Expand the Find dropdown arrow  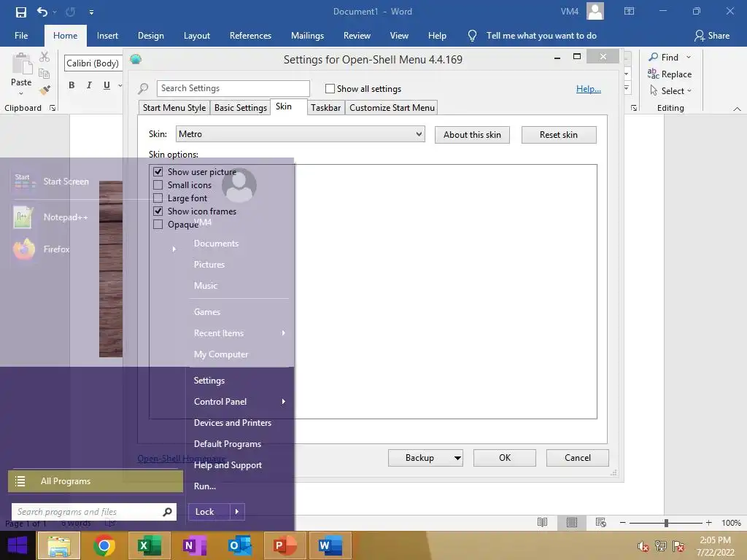click(x=689, y=57)
